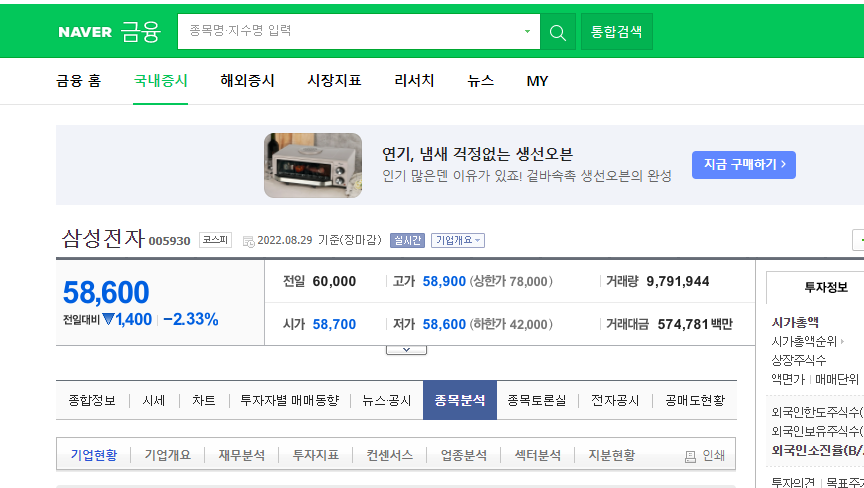Open the 뉴스 menu
Viewport: 864px width, 488px height.
click(x=480, y=81)
